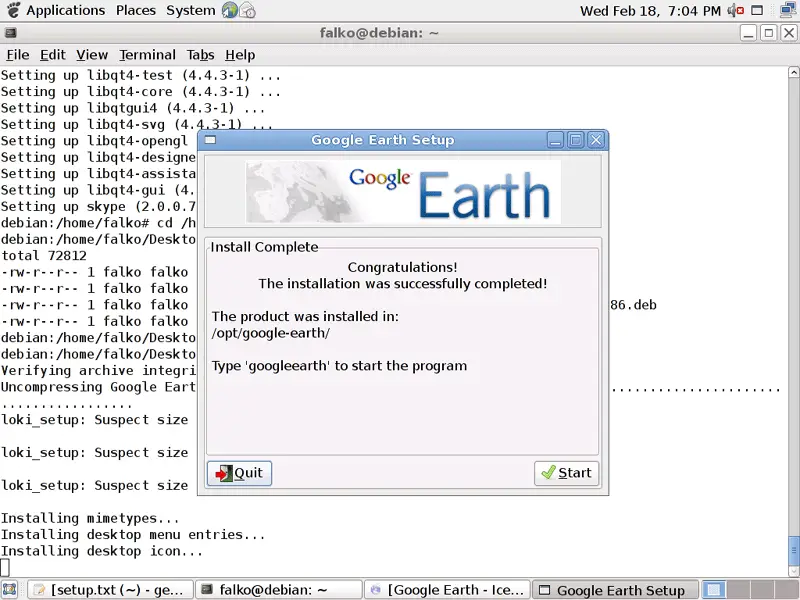
Task: Launch the web browser globe icon in panel
Action: (230, 10)
